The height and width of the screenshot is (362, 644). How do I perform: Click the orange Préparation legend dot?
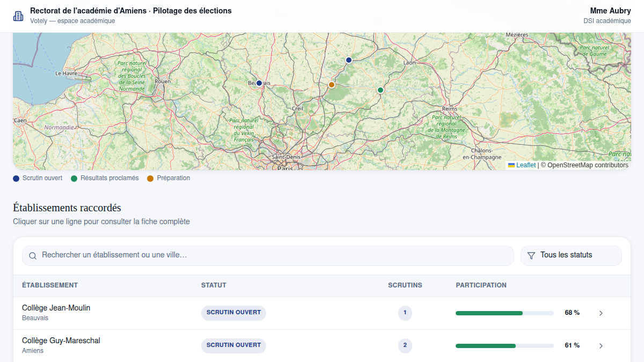(x=150, y=178)
